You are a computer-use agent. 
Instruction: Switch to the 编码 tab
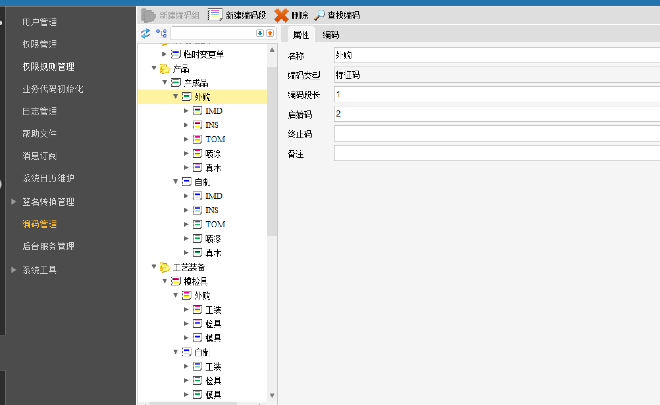(x=329, y=35)
